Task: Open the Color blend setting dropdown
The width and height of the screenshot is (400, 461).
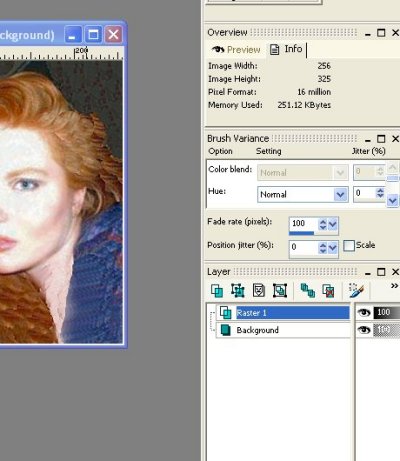Action: (x=340, y=173)
